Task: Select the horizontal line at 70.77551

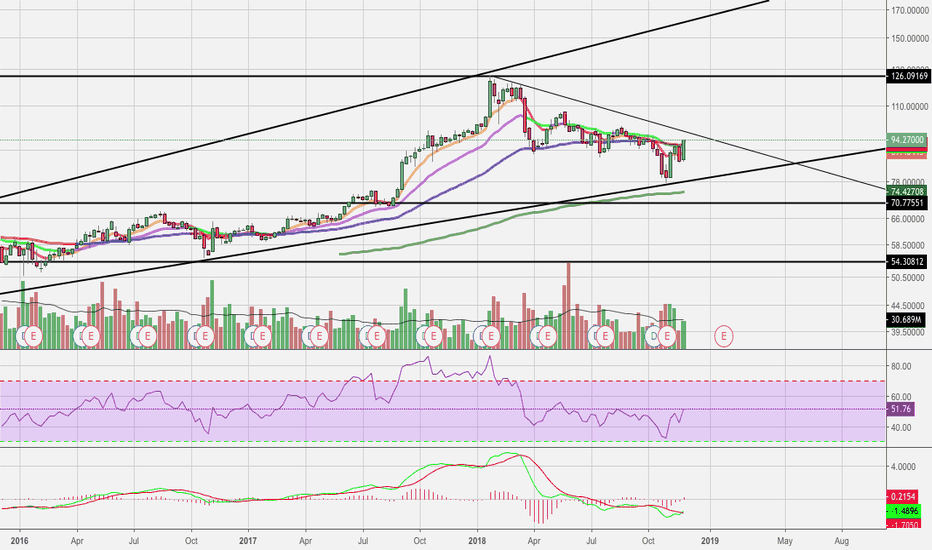Action: coord(443,203)
